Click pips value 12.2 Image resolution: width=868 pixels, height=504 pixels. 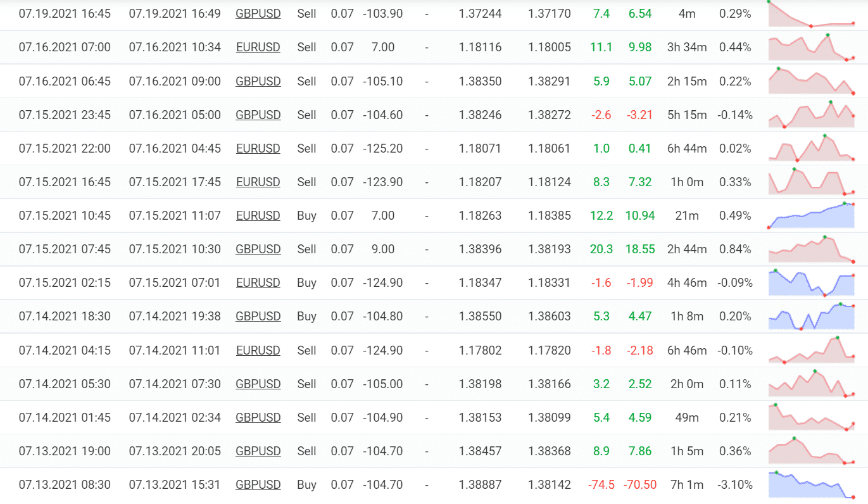coord(601,215)
